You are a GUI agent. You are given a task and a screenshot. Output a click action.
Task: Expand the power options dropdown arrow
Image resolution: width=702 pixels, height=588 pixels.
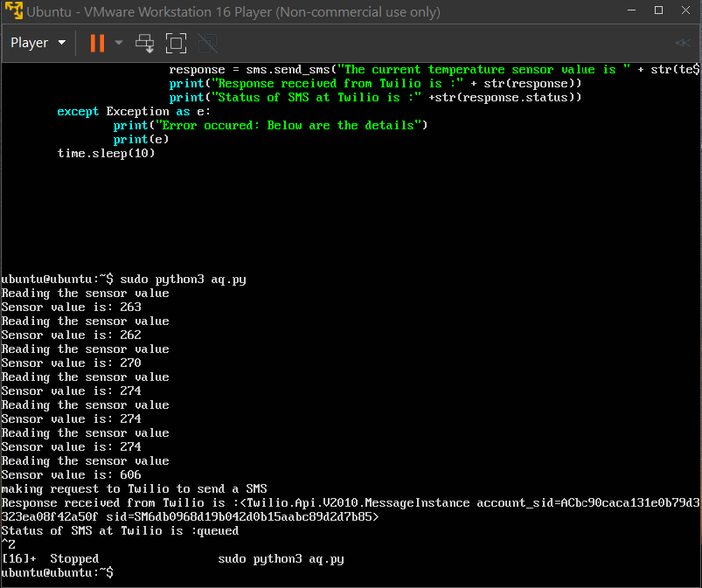tap(119, 43)
